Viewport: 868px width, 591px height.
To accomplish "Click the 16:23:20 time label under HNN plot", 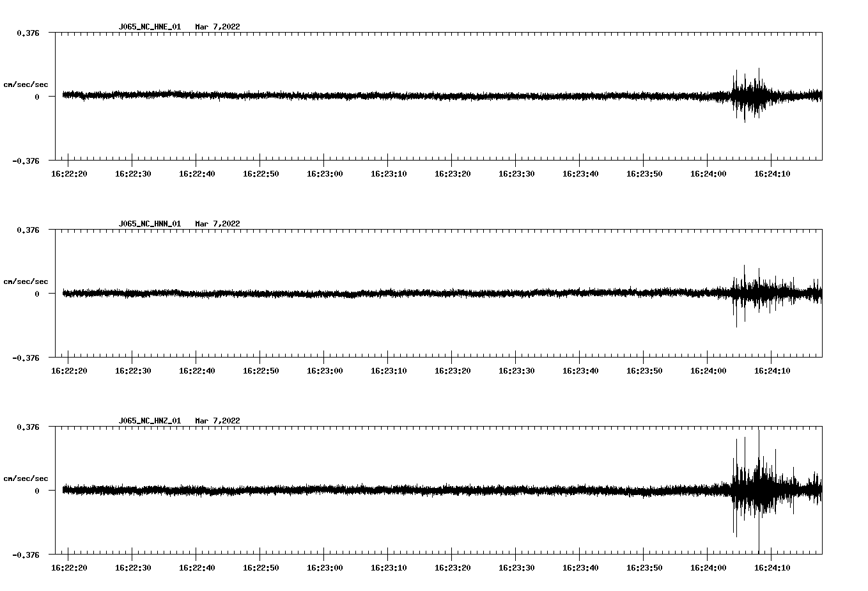I will click(453, 371).
